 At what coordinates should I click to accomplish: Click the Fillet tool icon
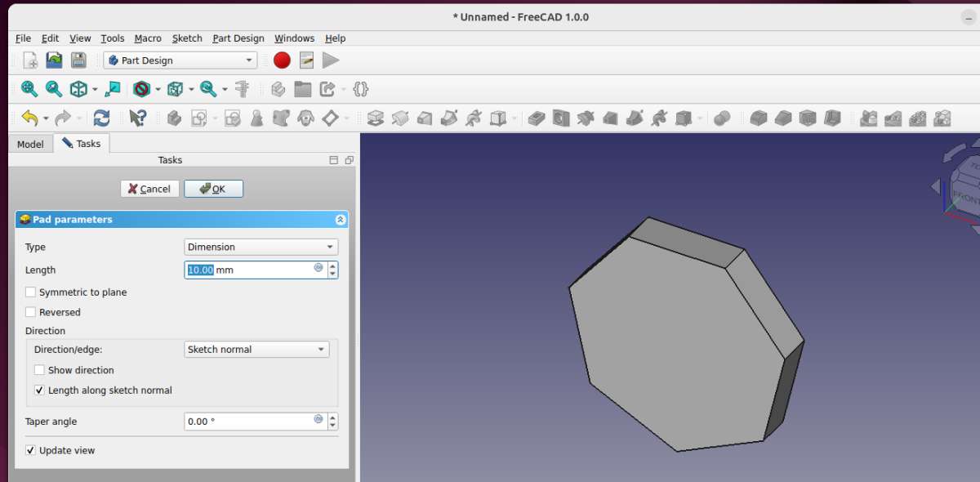click(x=759, y=118)
